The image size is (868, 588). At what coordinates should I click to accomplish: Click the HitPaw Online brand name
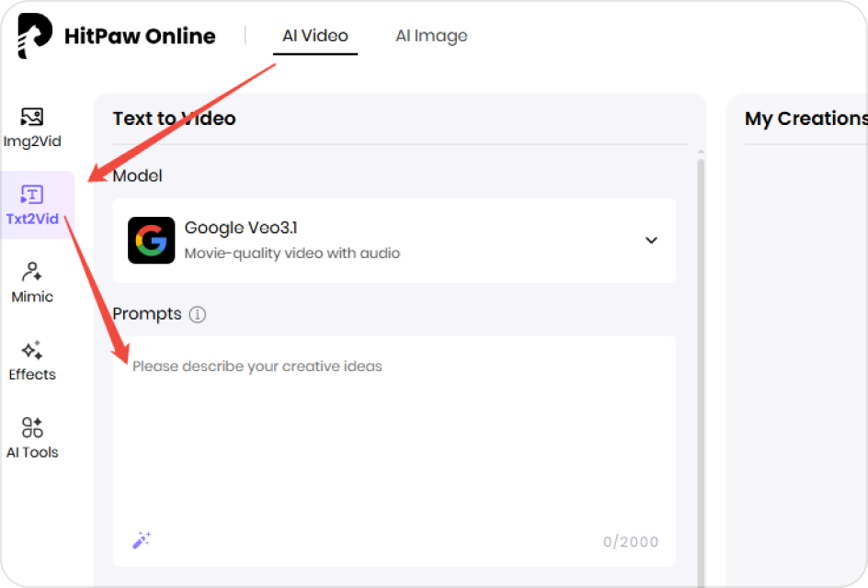(x=140, y=37)
